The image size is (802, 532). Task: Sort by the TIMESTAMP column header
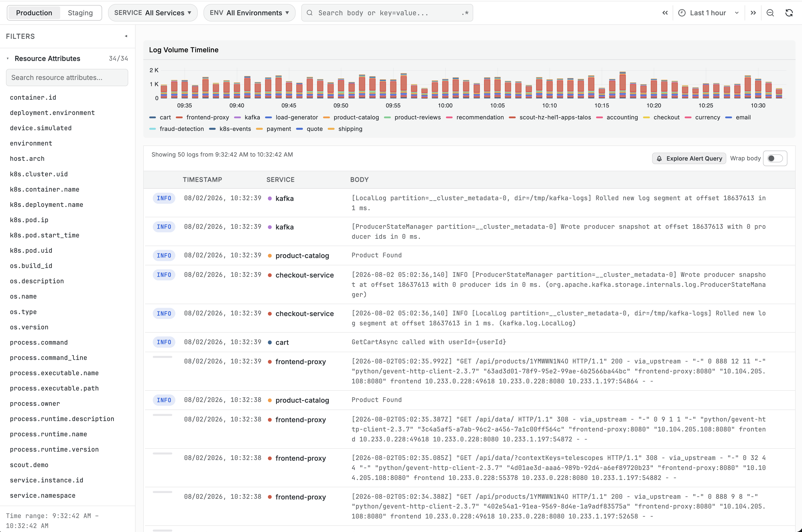click(x=202, y=179)
